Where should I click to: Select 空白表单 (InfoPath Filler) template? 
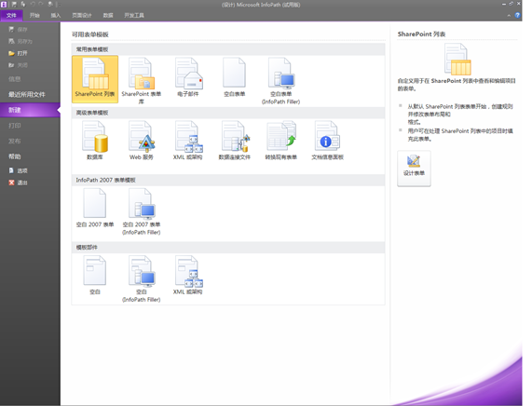(281, 81)
